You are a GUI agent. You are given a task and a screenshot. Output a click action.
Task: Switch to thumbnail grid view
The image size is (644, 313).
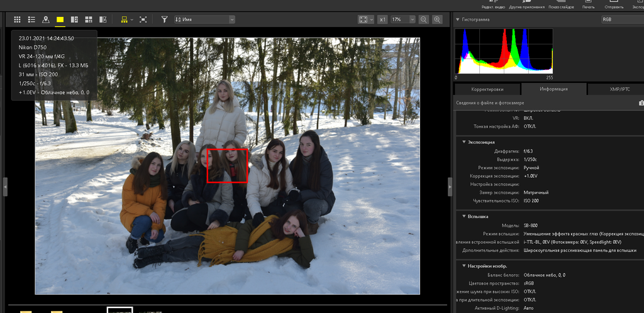17,19
